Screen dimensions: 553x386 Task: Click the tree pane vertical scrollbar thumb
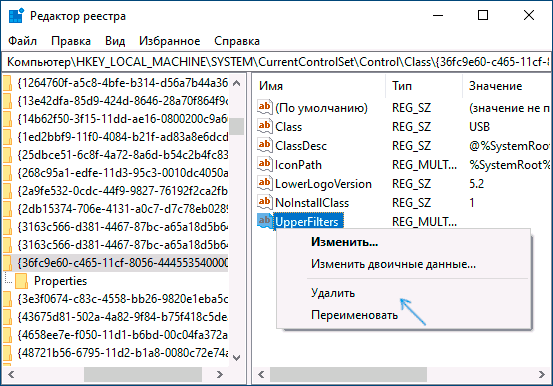[237, 126]
